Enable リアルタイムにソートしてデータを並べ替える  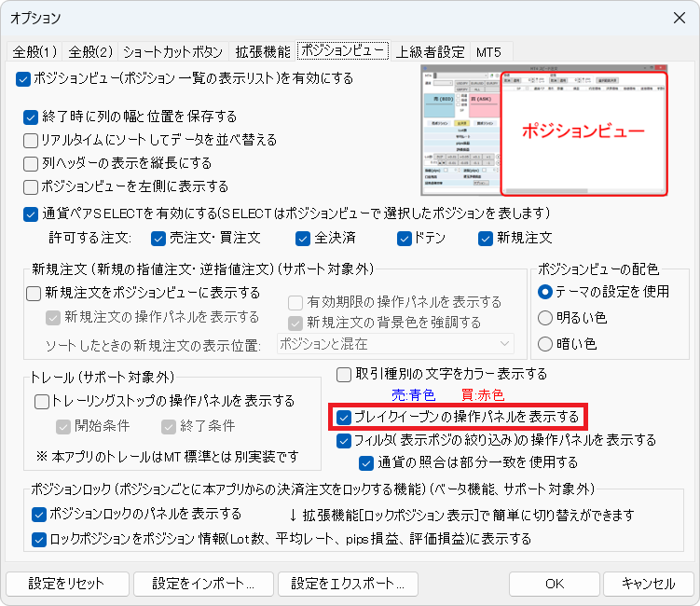click(31, 141)
